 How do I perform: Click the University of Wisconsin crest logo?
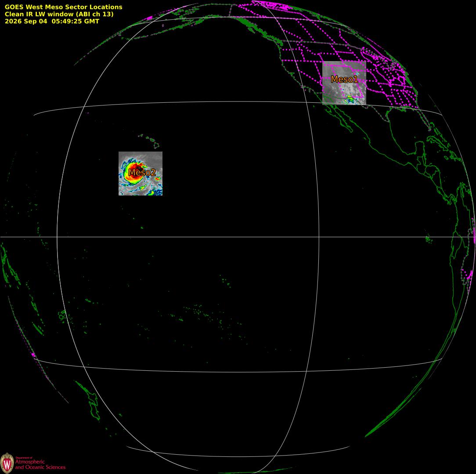7,463
